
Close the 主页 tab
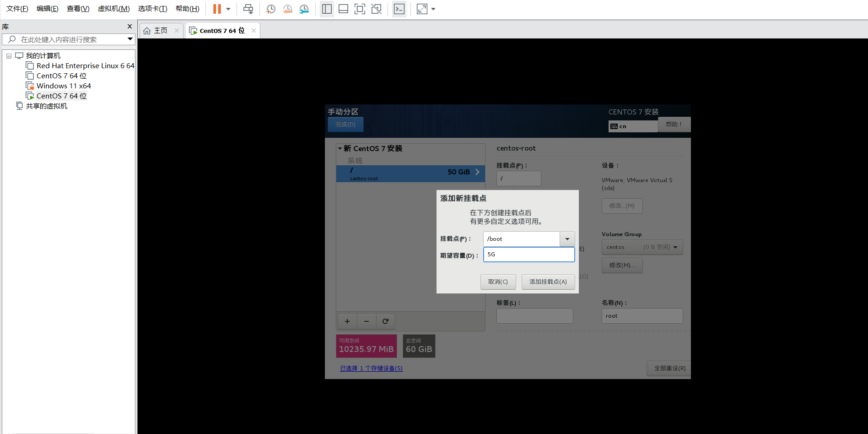click(177, 31)
